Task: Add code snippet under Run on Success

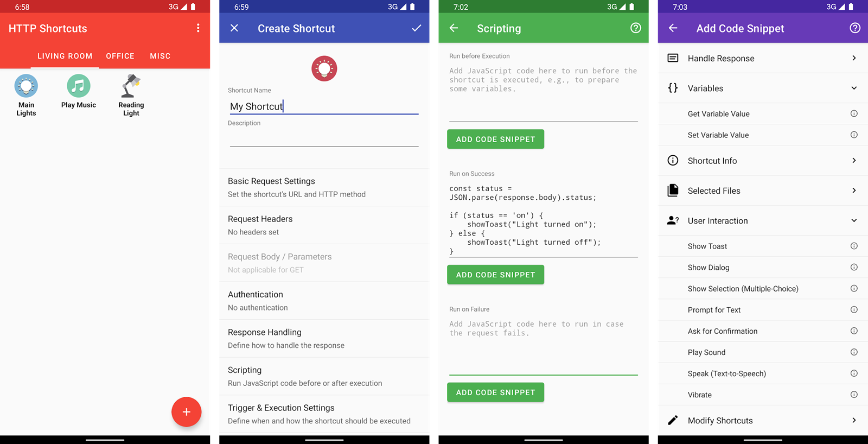Action: [495, 275]
